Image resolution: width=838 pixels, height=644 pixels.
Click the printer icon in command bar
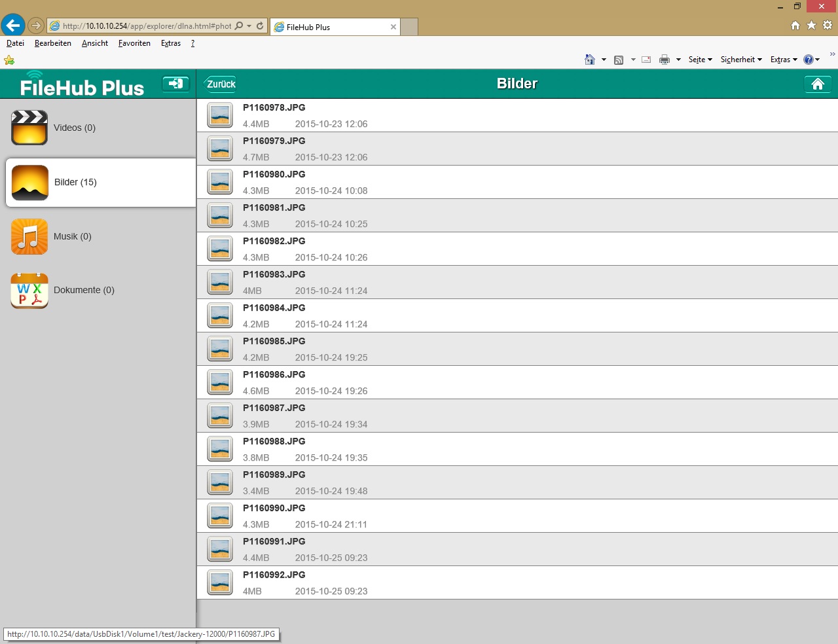pos(665,60)
